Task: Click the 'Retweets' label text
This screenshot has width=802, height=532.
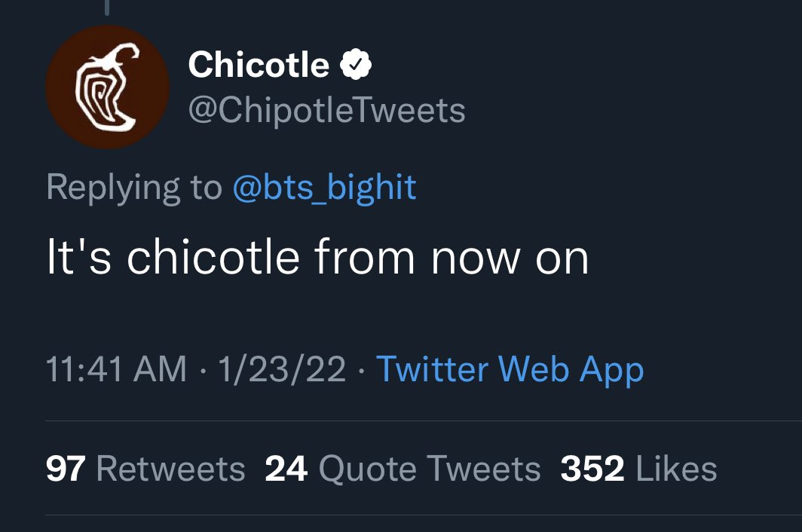Action: point(171,469)
